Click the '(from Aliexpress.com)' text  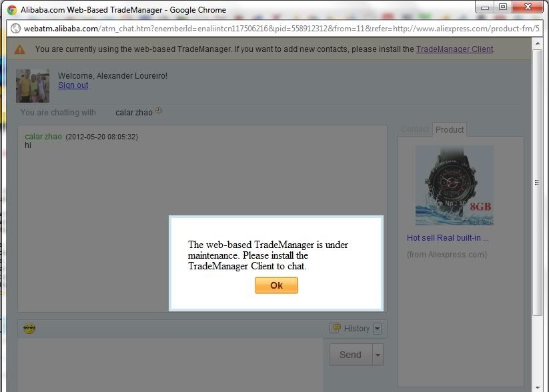(447, 255)
